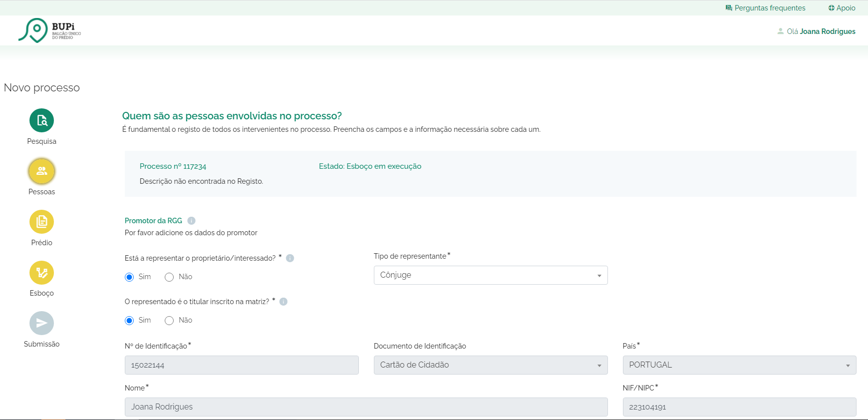Open the Apoio link
This screenshot has width=868, height=420.
click(846, 8)
